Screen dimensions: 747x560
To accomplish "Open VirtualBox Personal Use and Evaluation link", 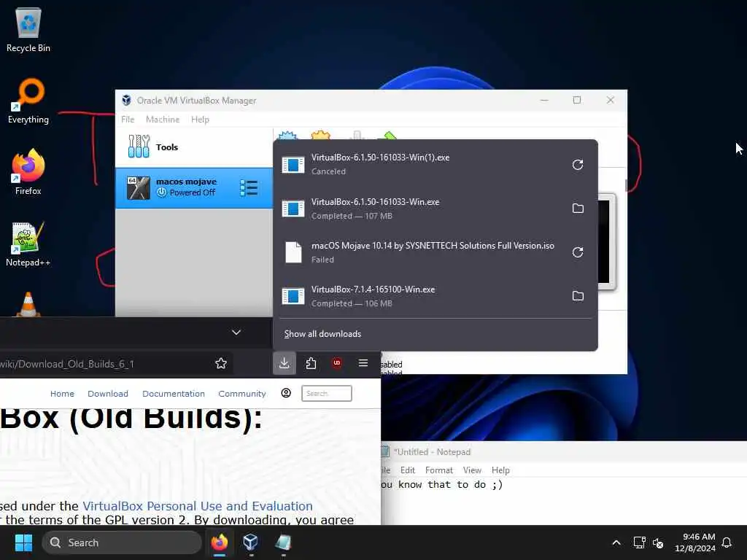I will click(x=198, y=506).
